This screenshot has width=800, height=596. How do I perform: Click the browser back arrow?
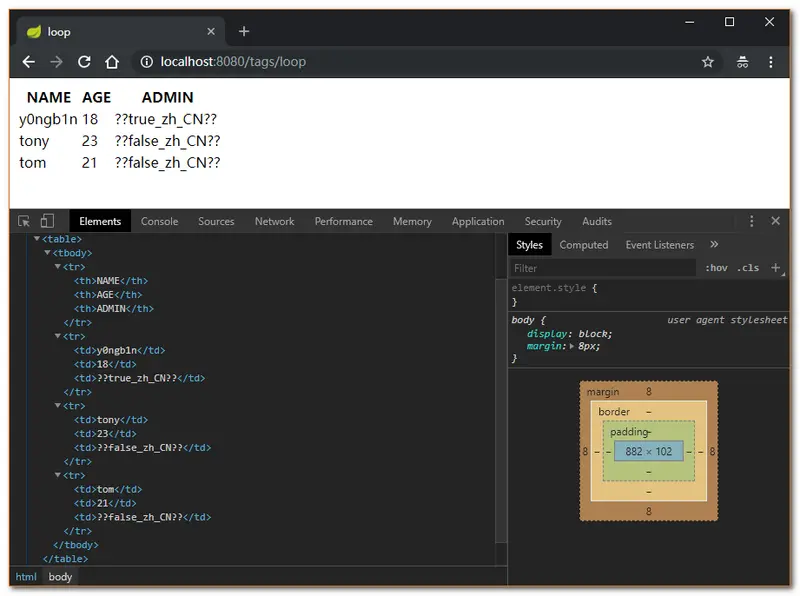28,62
